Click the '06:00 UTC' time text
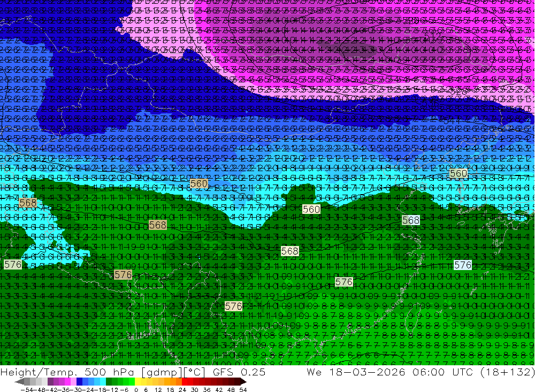Image resolution: width=535 pixels, height=392 pixels. point(444,372)
